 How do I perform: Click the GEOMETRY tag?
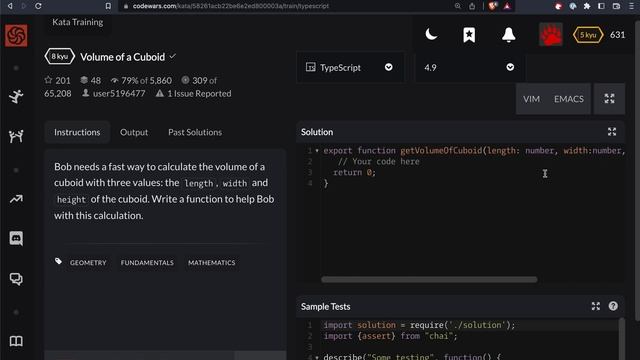(x=88, y=263)
